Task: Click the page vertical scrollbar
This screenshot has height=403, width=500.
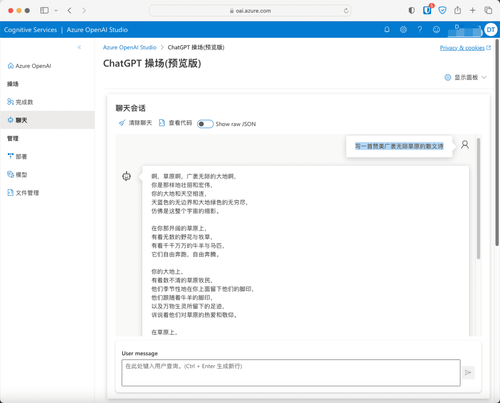Action: click(497, 143)
